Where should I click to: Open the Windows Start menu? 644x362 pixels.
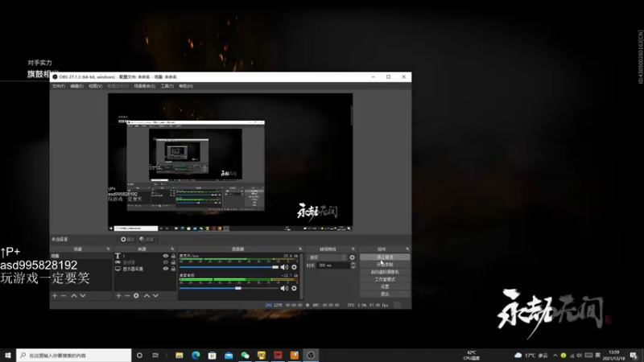(8, 355)
